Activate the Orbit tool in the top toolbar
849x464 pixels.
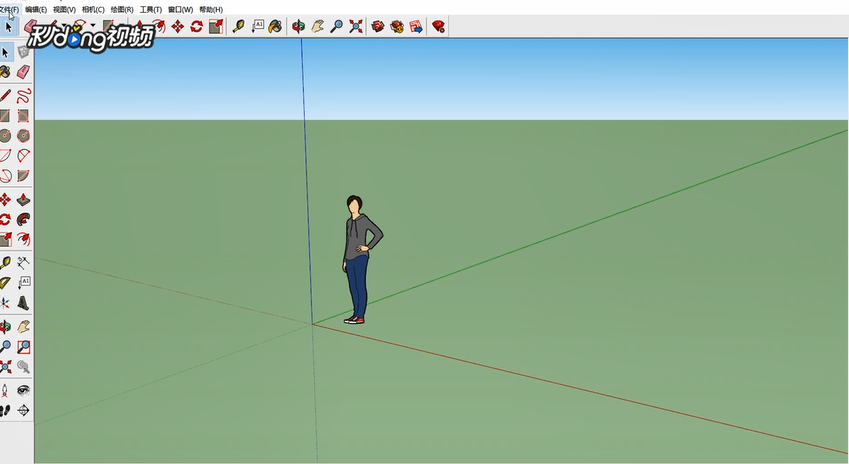coord(298,27)
